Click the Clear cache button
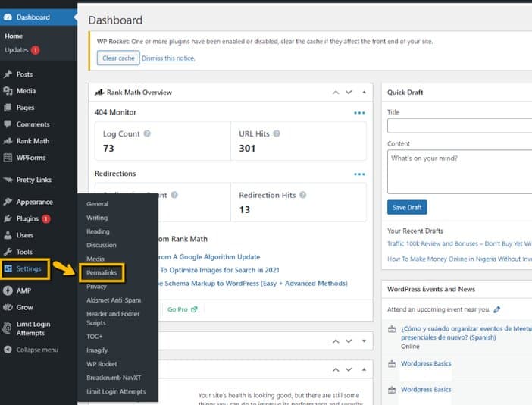The image size is (532, 405). point(118,58)
